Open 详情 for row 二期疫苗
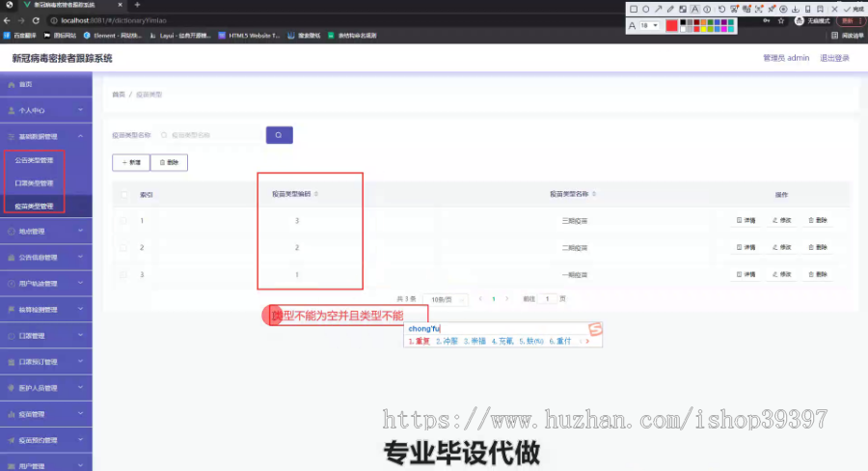The height and width of the screenshot is (471, 868). (746, 247)
